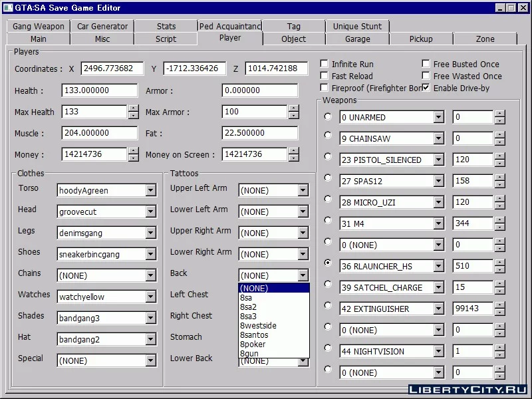Enable Free Wasted Once
This screenshot has height=399, width=532.
click(426, 76)
